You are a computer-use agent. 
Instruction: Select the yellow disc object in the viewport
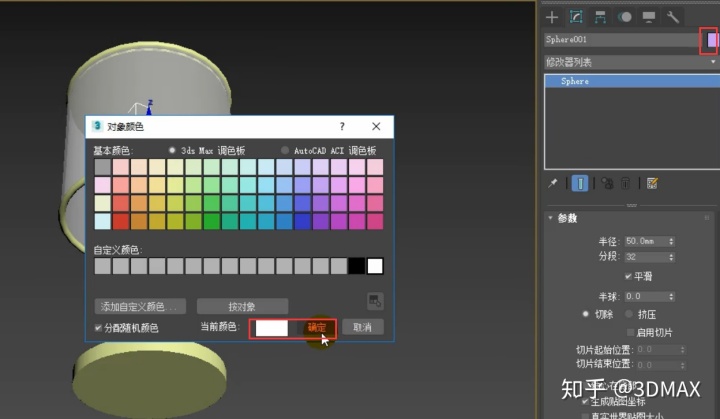(149, 381)
